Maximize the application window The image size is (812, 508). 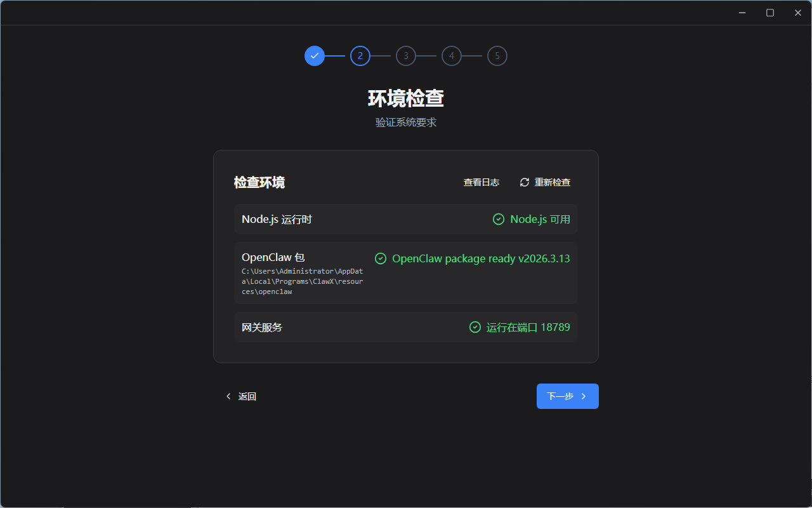click(770, 13)
